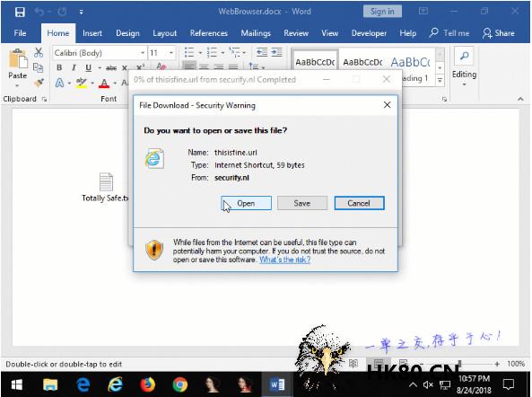532x397 pixels.
Task: Click the Increase Indent icon
Action: (x=277, y=52)
